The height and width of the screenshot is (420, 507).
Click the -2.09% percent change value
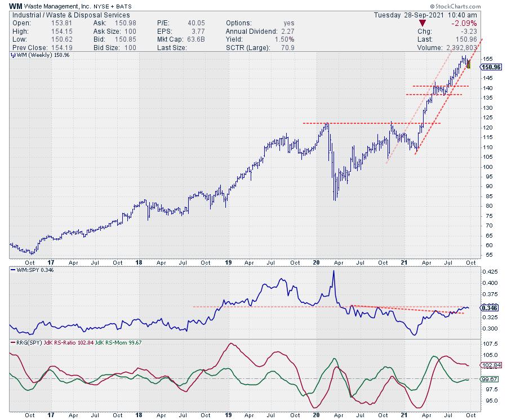tap(465, 23)
